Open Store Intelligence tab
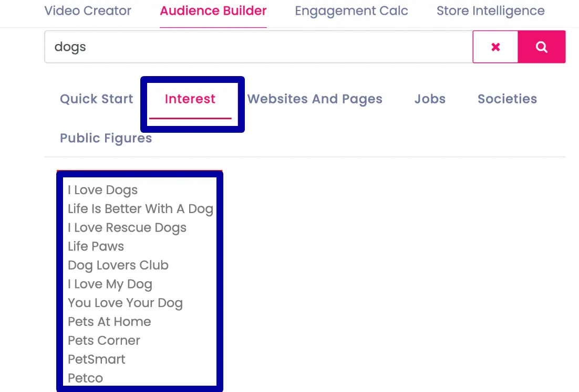 [x=490, y=11]
